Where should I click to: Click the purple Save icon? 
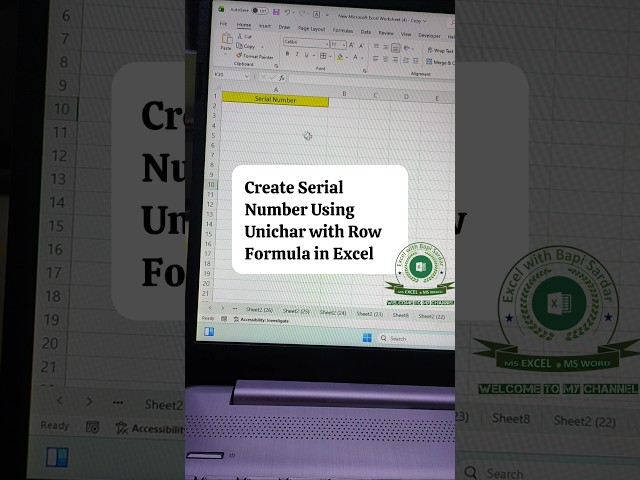pyautogui.click(x=276, y=12)
